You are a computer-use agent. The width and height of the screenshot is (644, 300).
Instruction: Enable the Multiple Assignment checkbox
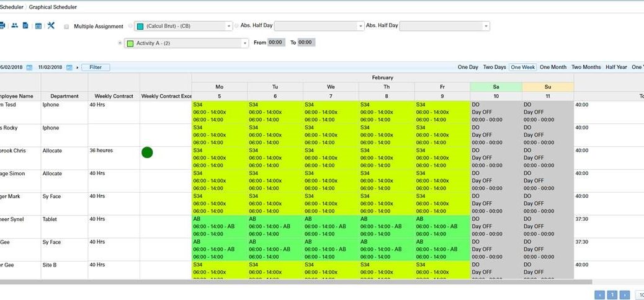pyautogui.click(x=66, y=27)
